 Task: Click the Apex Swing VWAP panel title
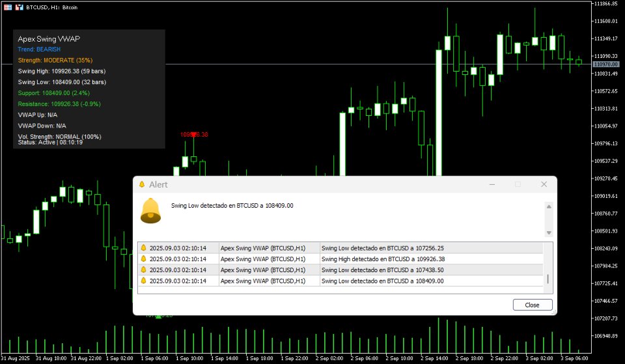pos(49,38)
